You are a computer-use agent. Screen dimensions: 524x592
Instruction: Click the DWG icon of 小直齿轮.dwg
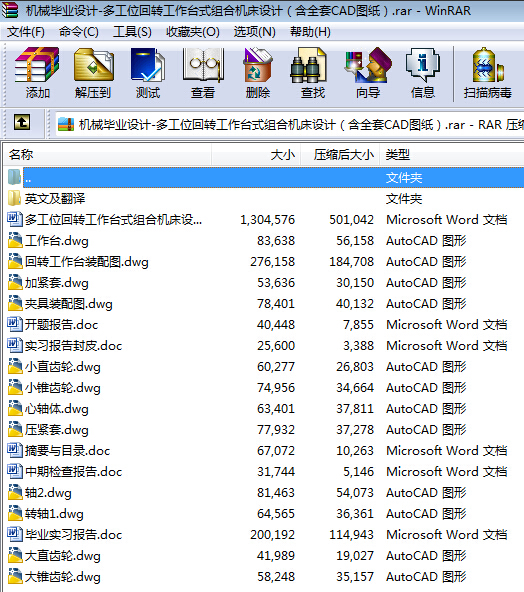pos(15,366)
